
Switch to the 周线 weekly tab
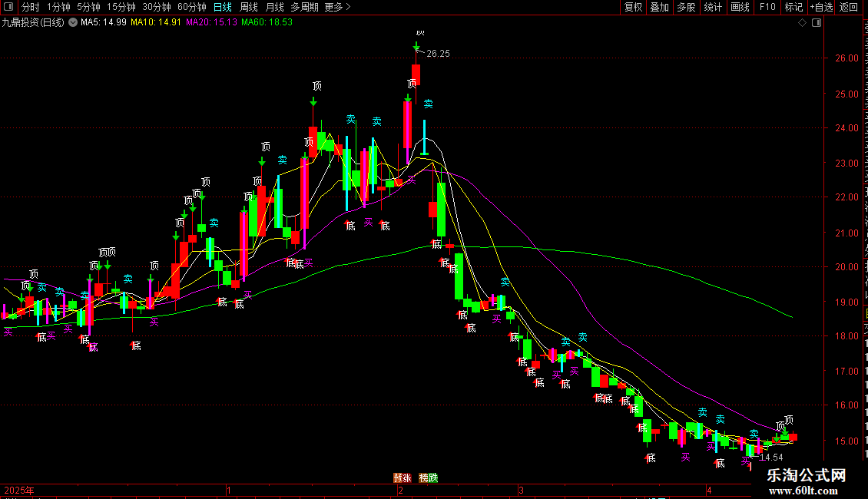pos(249,7)
